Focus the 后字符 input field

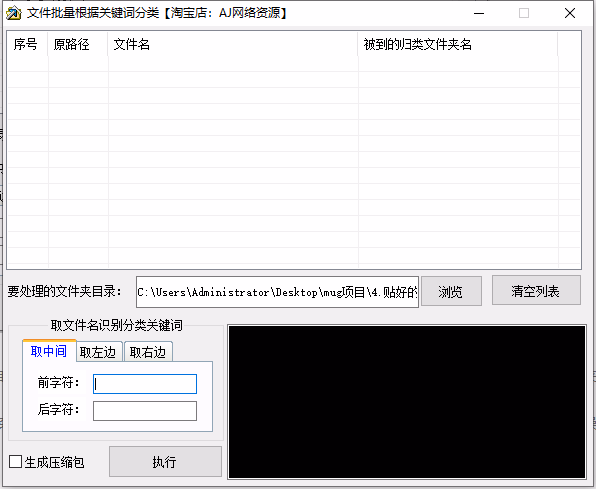(x=145, y=411)
